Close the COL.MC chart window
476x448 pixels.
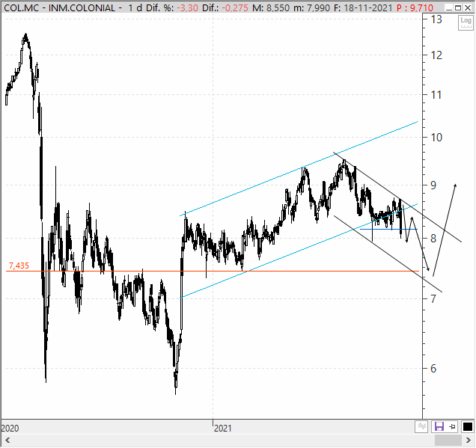click(x=468, y=7)
